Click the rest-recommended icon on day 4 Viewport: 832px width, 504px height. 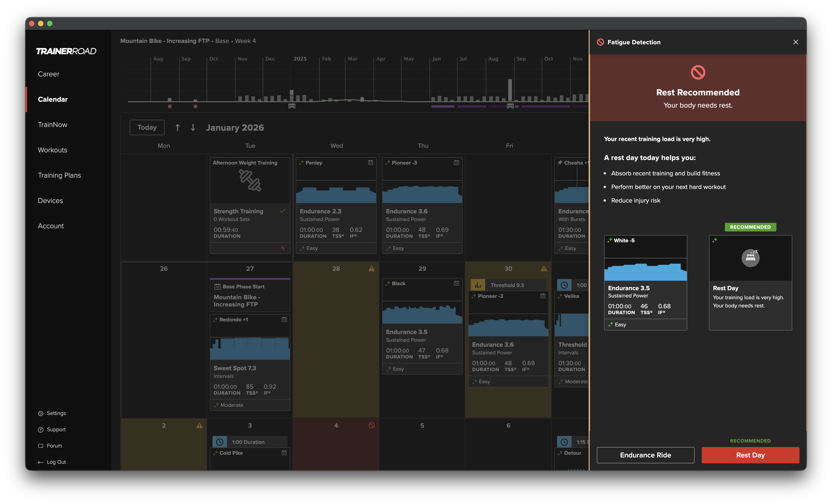371,425
